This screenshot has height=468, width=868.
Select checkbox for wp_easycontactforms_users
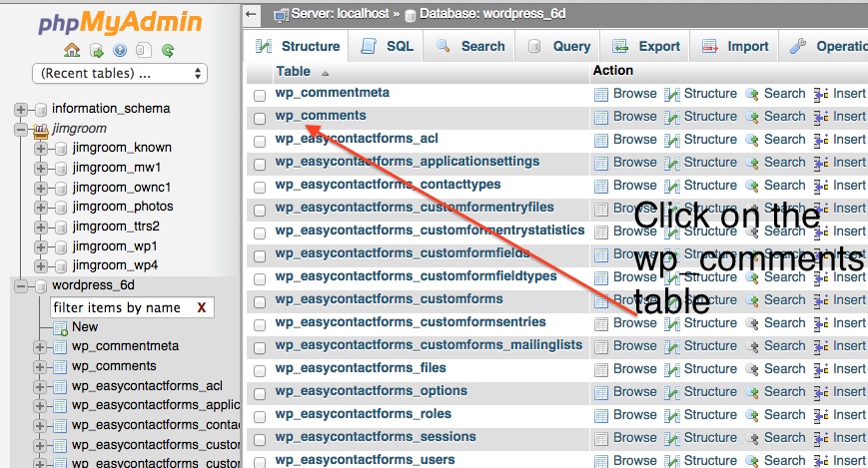point(260,462)
